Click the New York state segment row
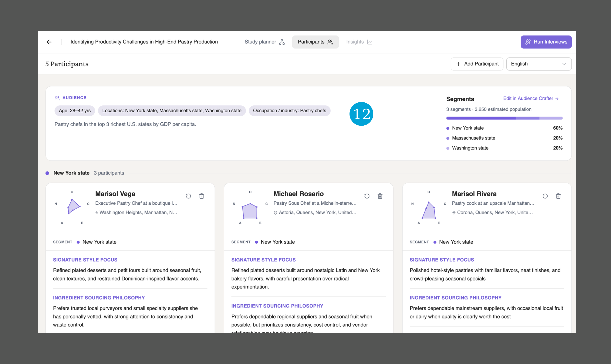This screenshot has width=611, height=364. [504, 128]
